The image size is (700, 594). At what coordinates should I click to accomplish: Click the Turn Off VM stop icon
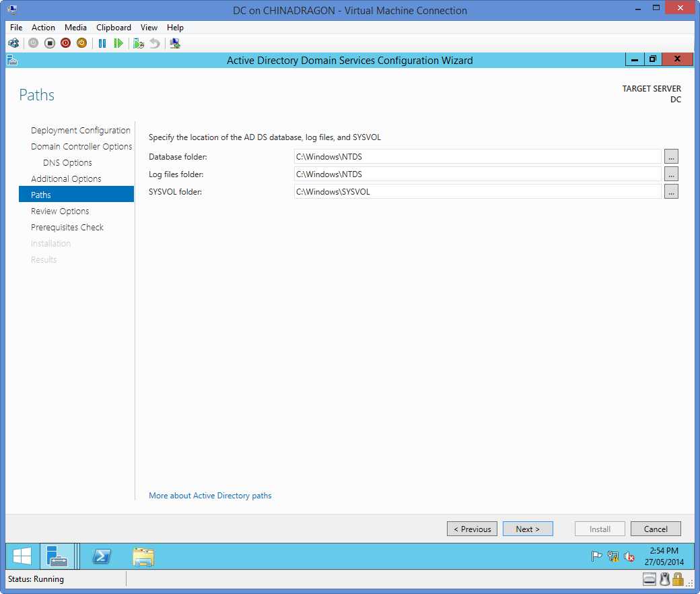click(x=50, y=43)
